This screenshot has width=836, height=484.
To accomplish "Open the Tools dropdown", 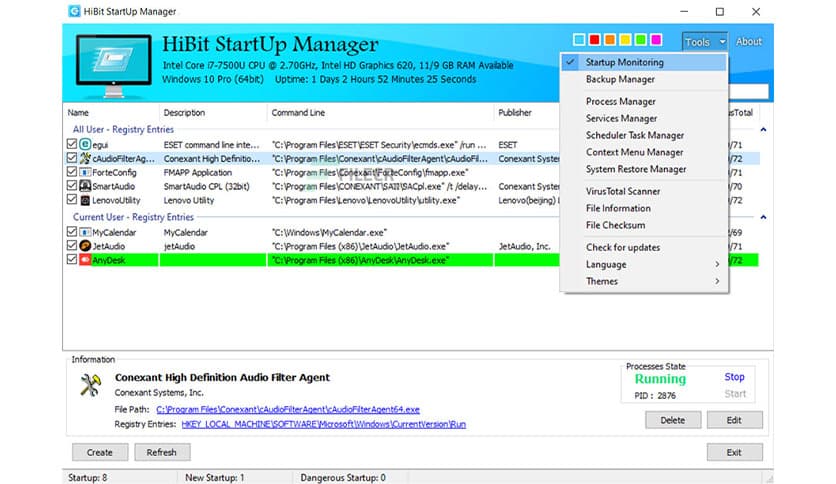I will pos(705,42).
